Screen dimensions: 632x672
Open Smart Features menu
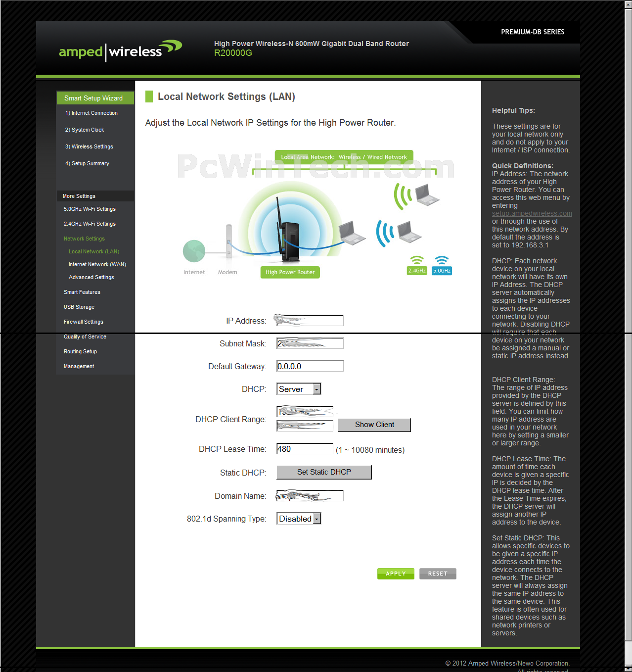[x=82, y=292]
